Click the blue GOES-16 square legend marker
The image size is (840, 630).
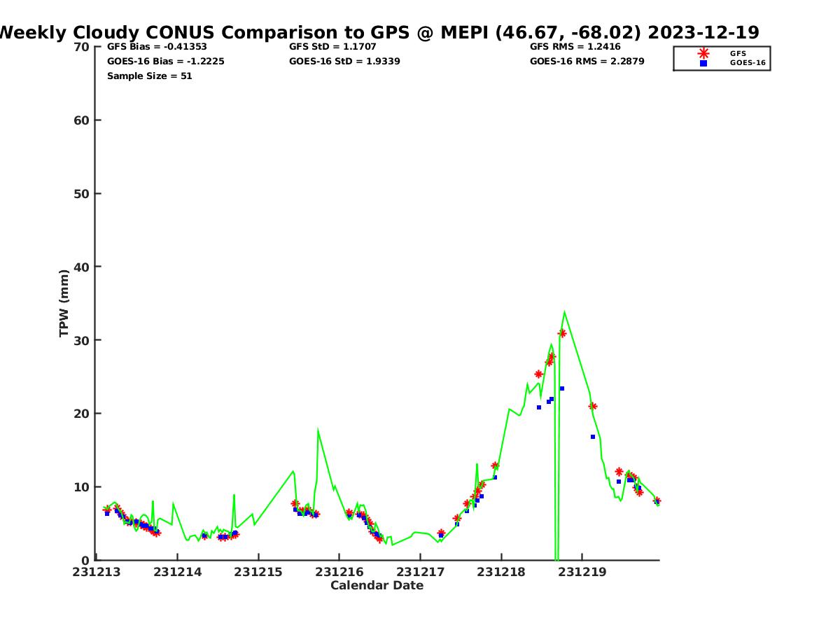point(703,63)
